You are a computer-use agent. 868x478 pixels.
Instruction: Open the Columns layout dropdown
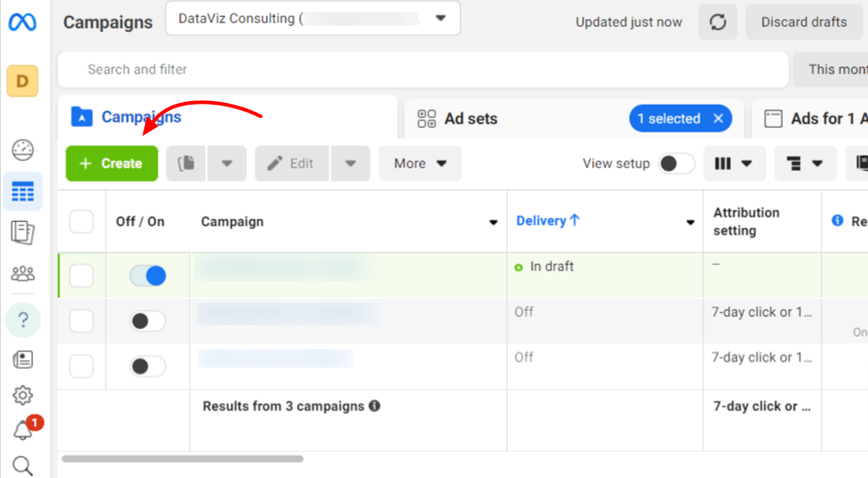click(734, 164)
